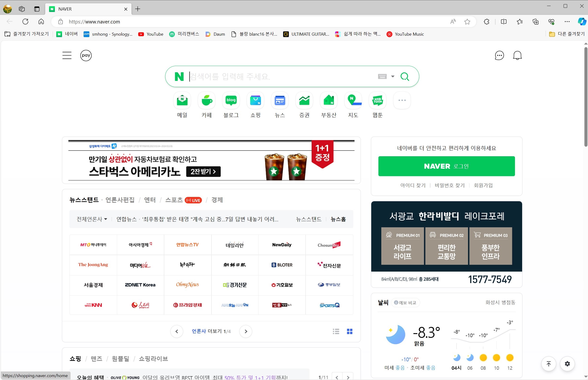Open the Naver hamburger menu

pyautogui.click(x=67, y=55)
